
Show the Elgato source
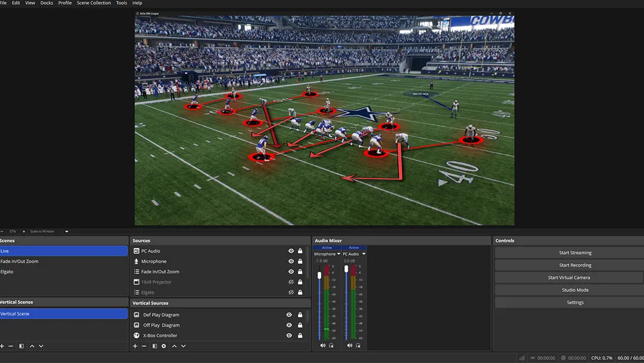click(291, 293)
